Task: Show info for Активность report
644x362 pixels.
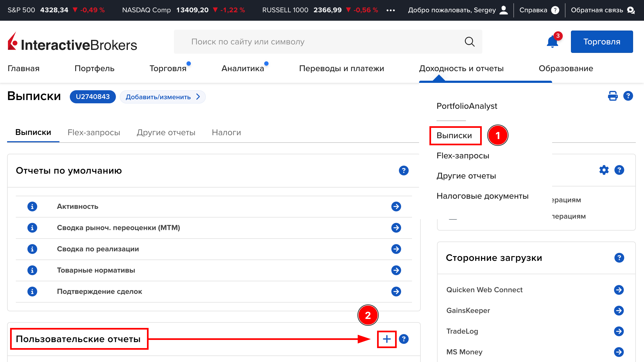Action: pos(32,206)
